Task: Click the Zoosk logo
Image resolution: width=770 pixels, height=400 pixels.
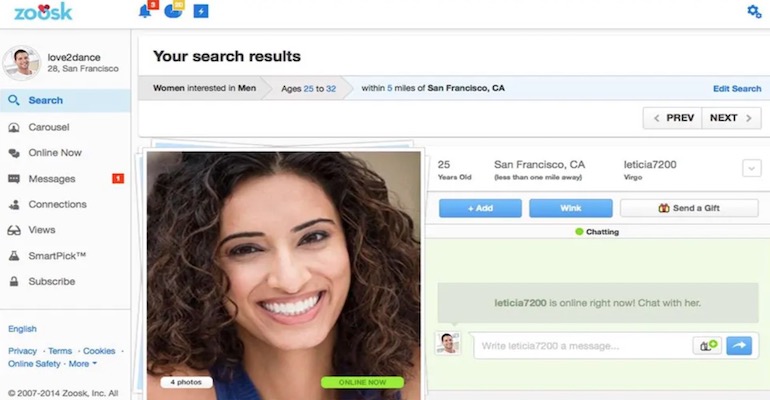Action: (44, 13)
